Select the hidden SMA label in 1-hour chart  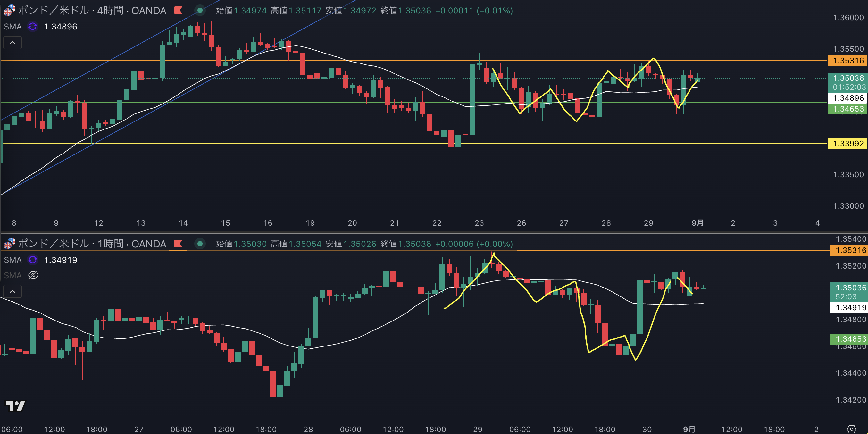point(13,275)
